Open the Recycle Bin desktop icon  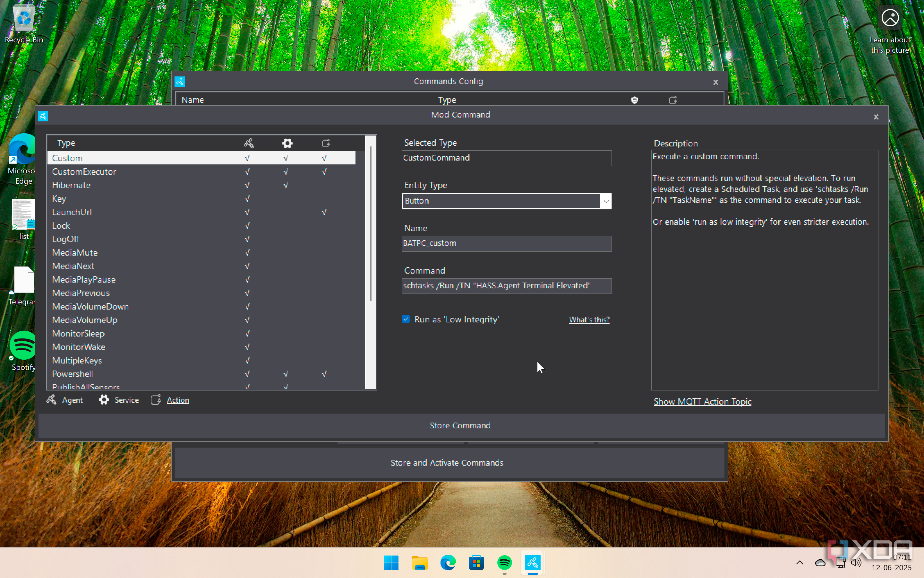click(24, 24)
